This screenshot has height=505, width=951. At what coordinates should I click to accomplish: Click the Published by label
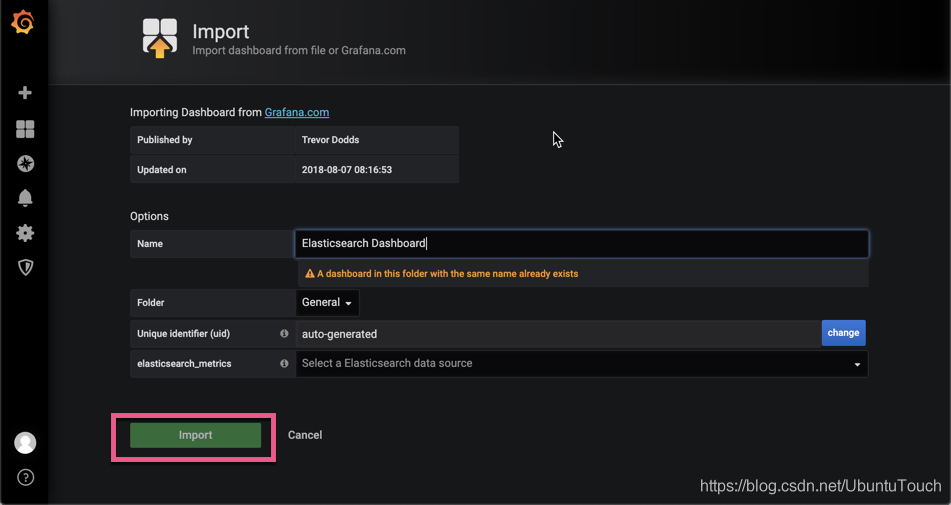coord(164,139)
